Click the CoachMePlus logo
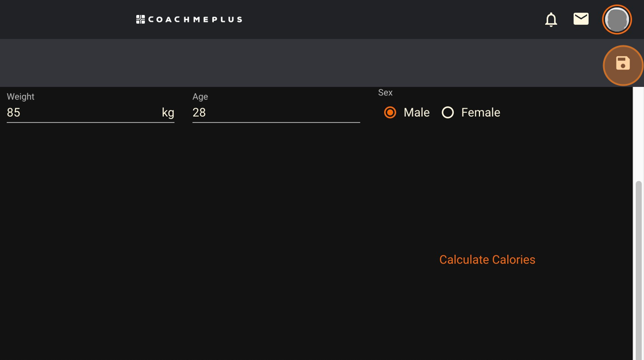The image size is (644, 360). 189,19
